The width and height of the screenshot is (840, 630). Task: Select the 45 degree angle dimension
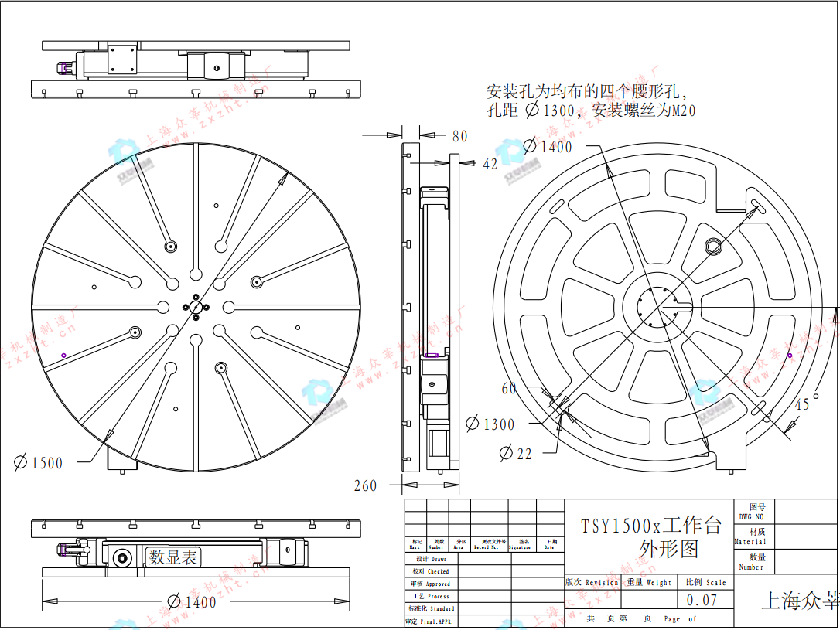[802, 404]
